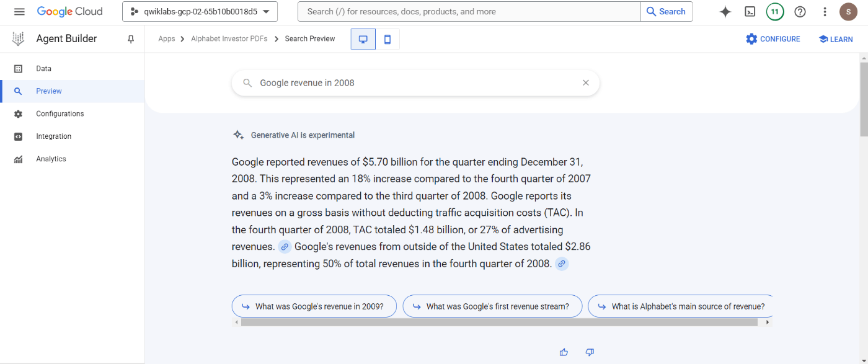This screenshot has width=868, height=364.
Task: Click the page vertical scrollbar thumb
Action: 864,99
